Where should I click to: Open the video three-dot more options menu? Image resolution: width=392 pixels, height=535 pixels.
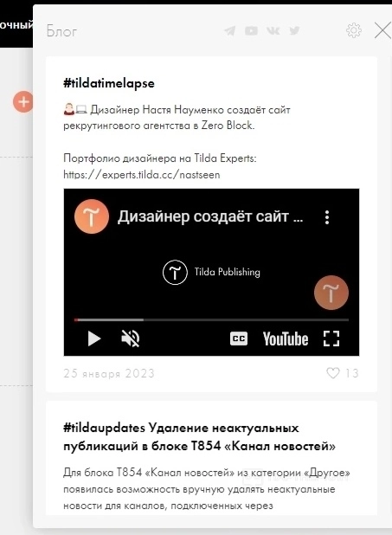[327, 217]
